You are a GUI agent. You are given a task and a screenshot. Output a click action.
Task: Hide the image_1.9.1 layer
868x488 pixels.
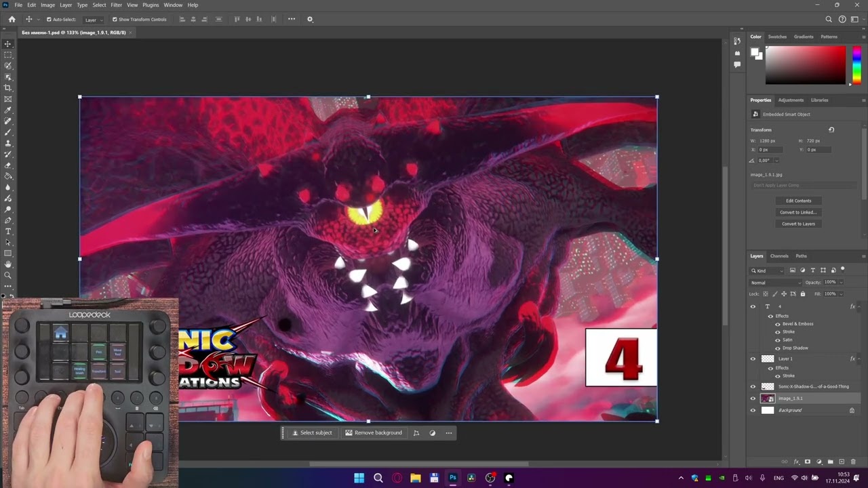tap(753, 399)
